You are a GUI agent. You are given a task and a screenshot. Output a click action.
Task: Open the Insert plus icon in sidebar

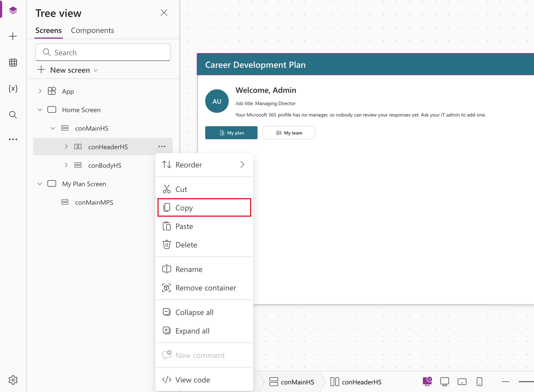(13, 36)
